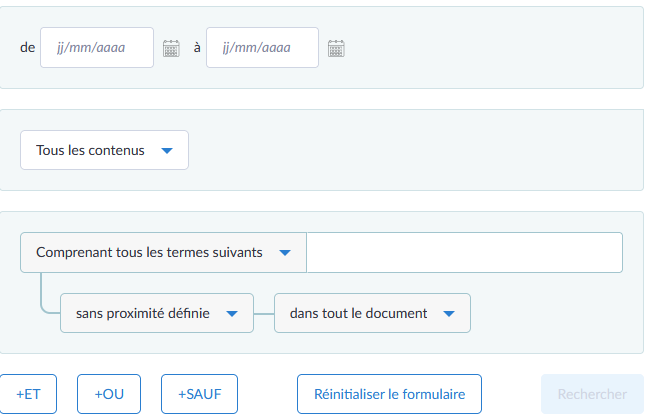Add an OR condition with +OU

[109, 394]
